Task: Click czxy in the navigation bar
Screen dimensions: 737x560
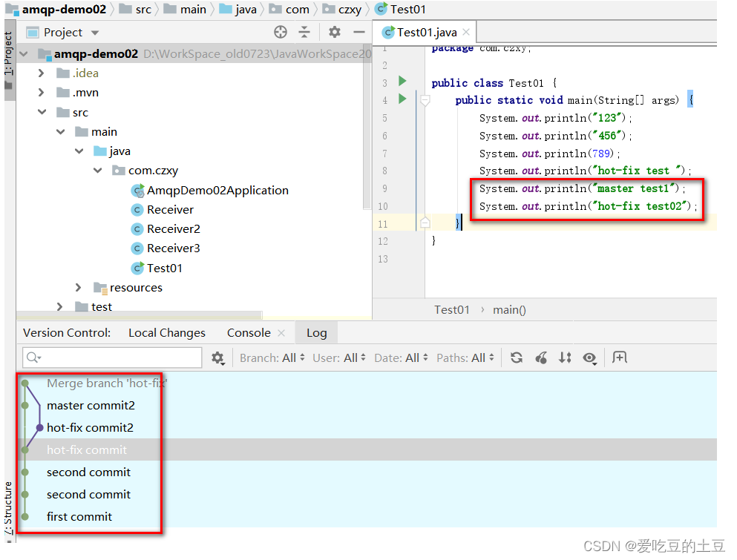Action: click(350, 10)
